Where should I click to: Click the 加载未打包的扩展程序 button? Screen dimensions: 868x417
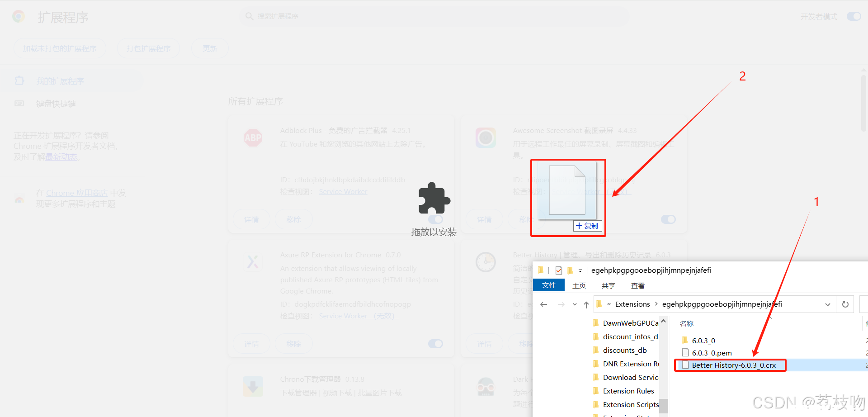click(x=60, y=48)
